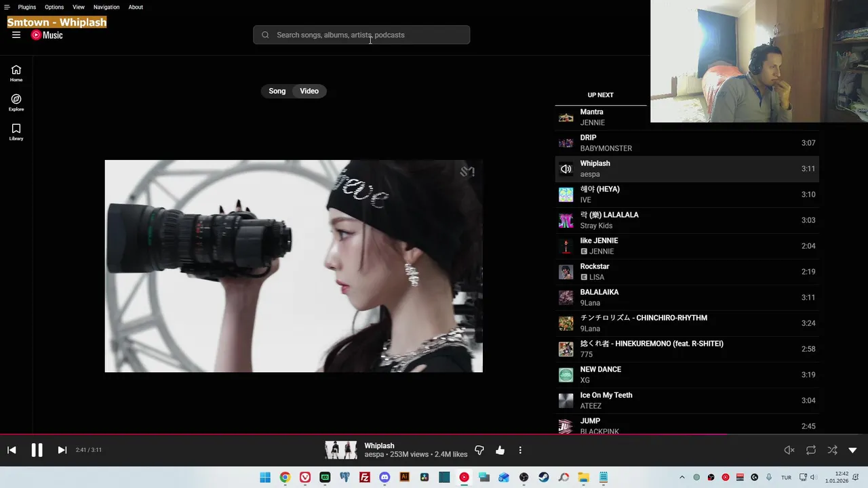Screen dimensions: 868x488
Task: Play Ice On My Teeth by ATEEZ
Action: pyautogui.click(x=687, y=401)
